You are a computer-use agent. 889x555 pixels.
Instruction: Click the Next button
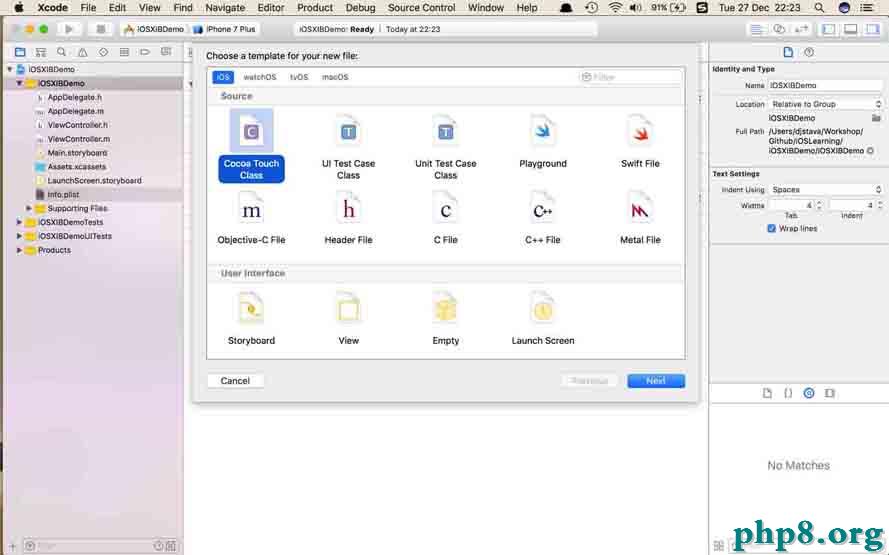tap(656, 381)
